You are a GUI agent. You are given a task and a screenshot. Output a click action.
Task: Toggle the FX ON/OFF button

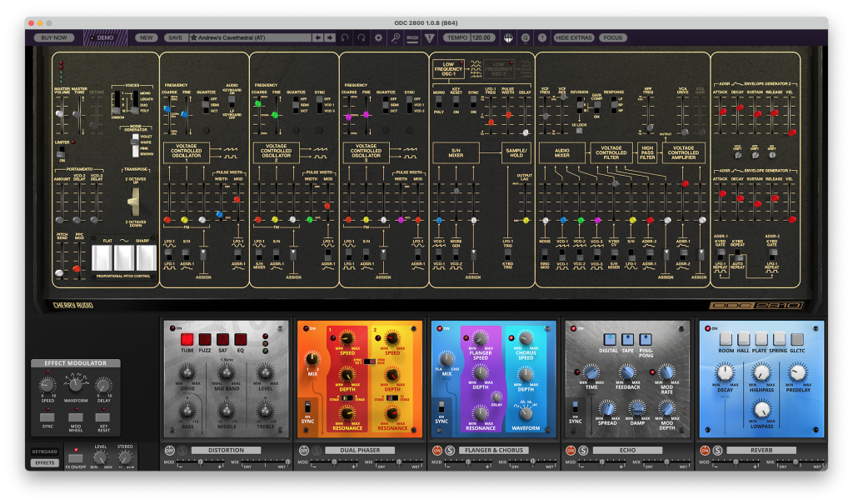click(x=76, y=457)
